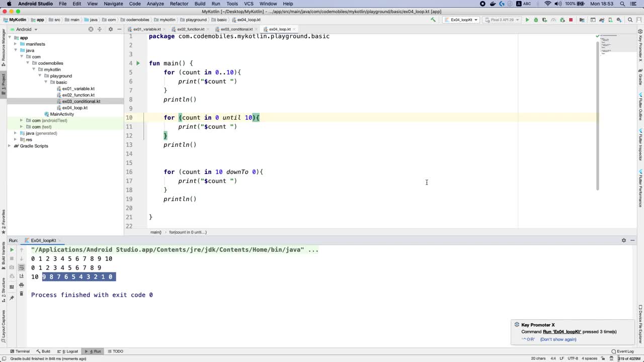This screenshot has height=362, width=644.
Task: Open Build tool window button
Action: [x=43, y=351]
